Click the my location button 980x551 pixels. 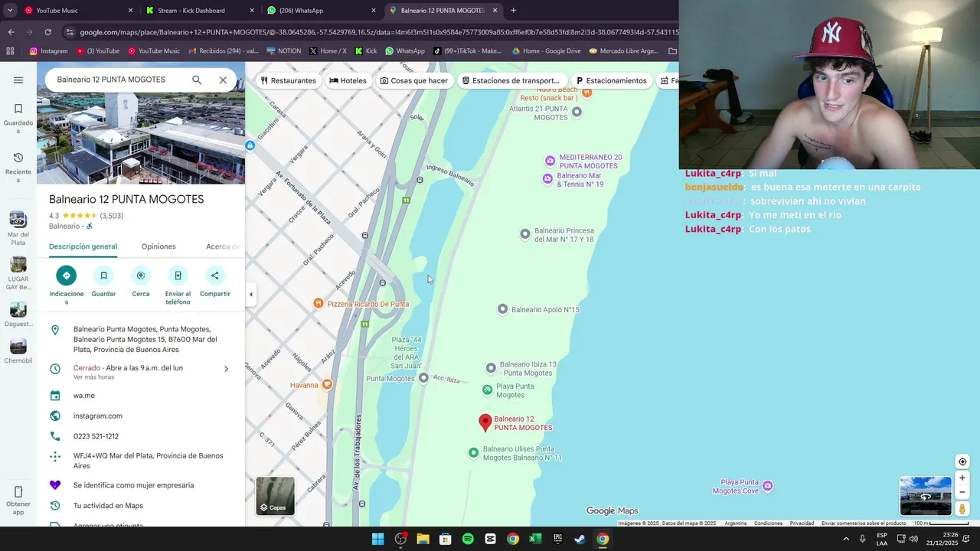[962, 461]
